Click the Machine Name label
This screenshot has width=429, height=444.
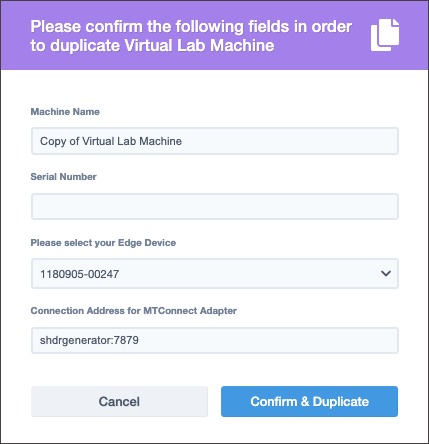coord(65,112)
